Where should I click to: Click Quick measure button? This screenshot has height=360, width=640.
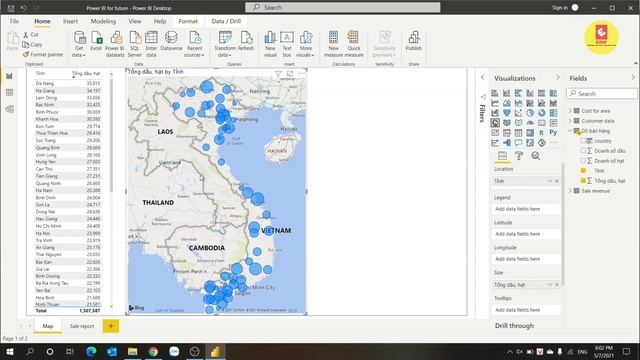point(353,44)
